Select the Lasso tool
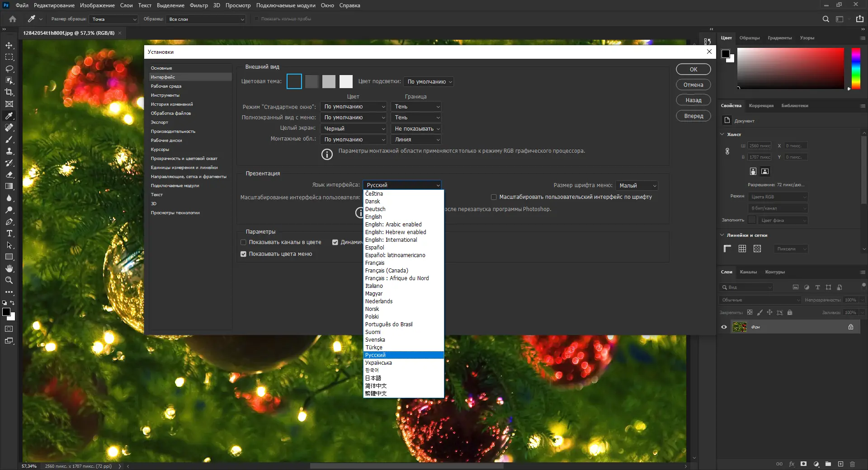This screenshot has height=470, width=868. [x=9, y=69]
